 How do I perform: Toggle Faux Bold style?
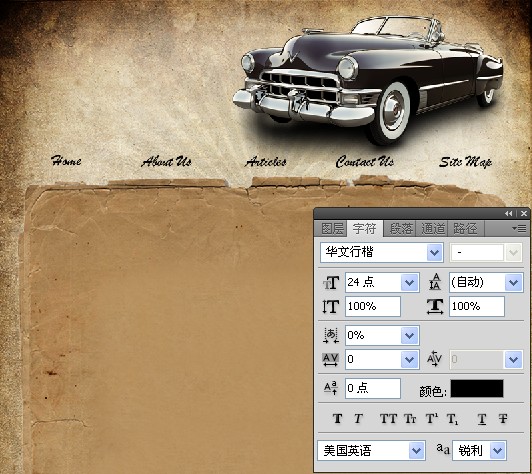tap(337, 418)
